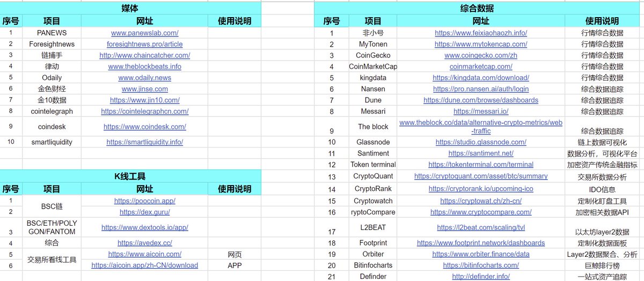Open the www.coindesk.com link
The width and height of the screenshot is (644, 281).
144,127
